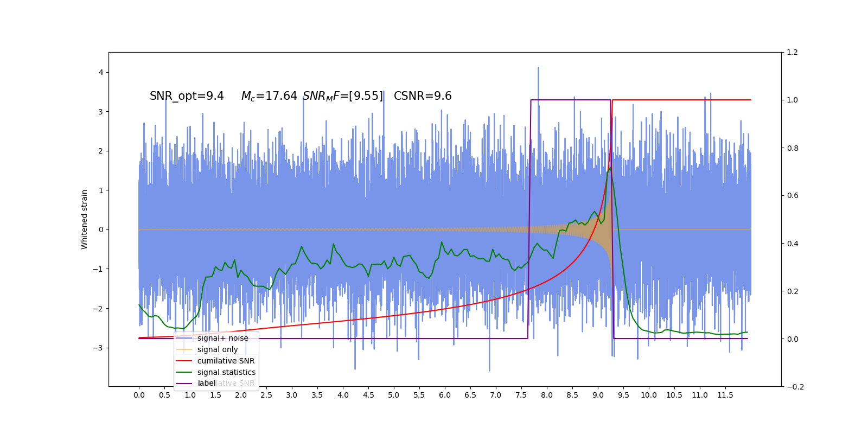Click the x-axis tick label 6.0

tap(445, 395)
